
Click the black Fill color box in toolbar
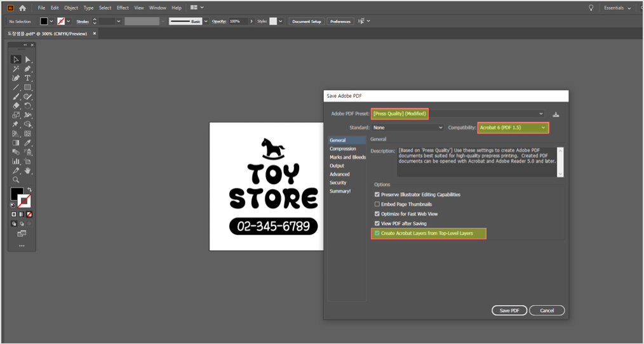(x=17, y=194)
